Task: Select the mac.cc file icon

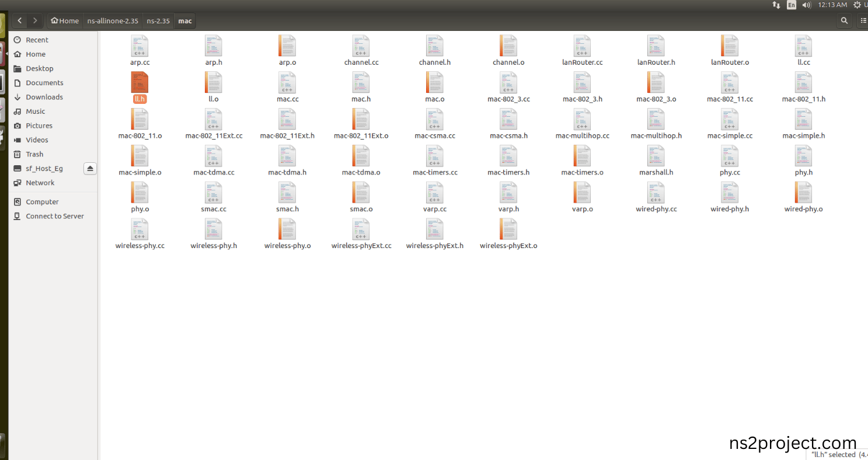Action: coord(287,83)
